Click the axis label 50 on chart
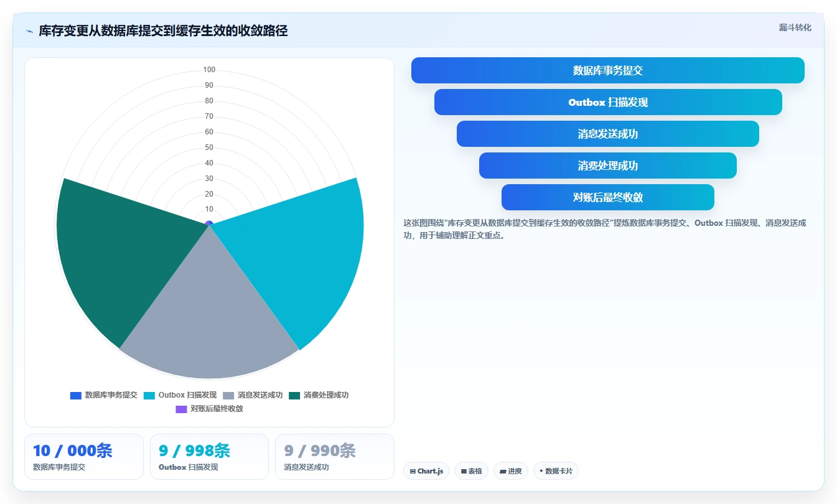This screenshot has height=504, width=837. coord(209,147)
